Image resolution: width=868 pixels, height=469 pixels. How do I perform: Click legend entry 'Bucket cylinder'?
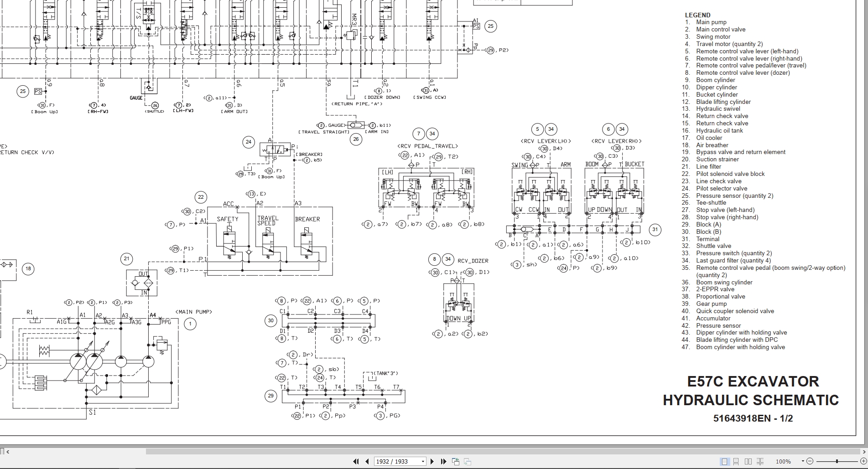(x=717, y=95)
